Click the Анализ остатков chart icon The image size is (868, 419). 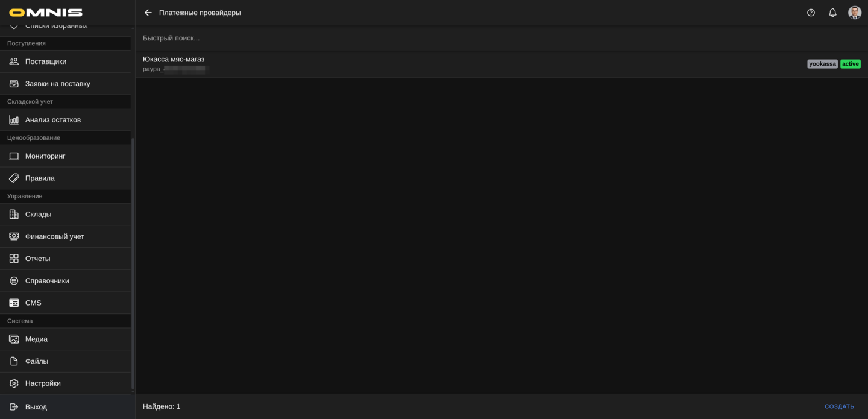point(14,120)
